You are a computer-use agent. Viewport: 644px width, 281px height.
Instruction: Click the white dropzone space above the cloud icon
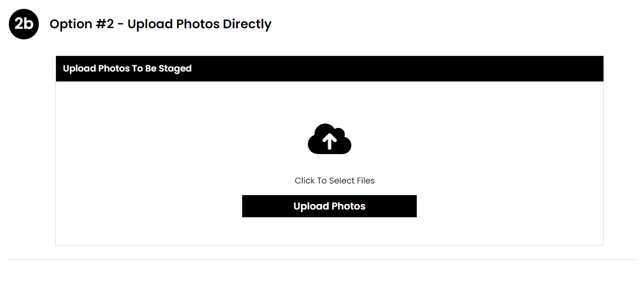point(329,103)
